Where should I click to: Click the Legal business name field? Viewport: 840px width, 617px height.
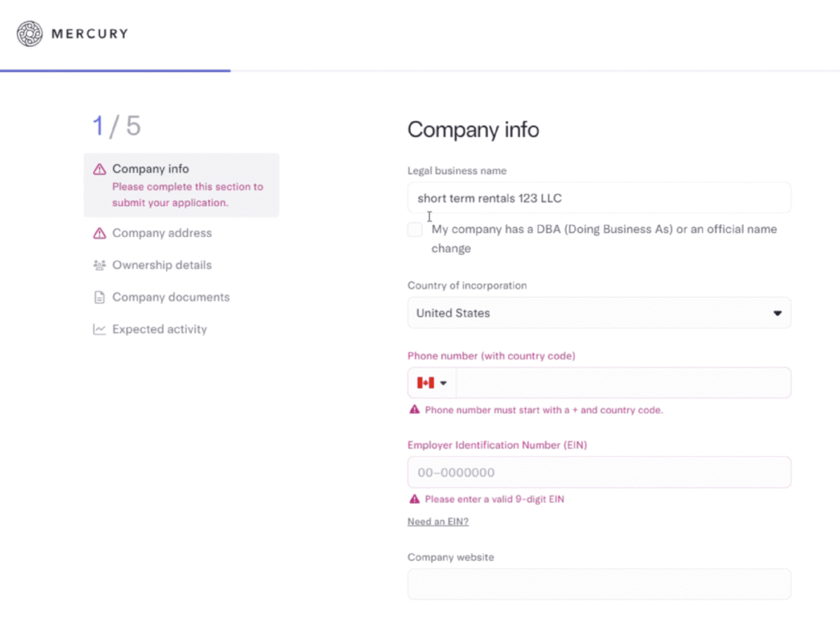(x=599, y=198)
